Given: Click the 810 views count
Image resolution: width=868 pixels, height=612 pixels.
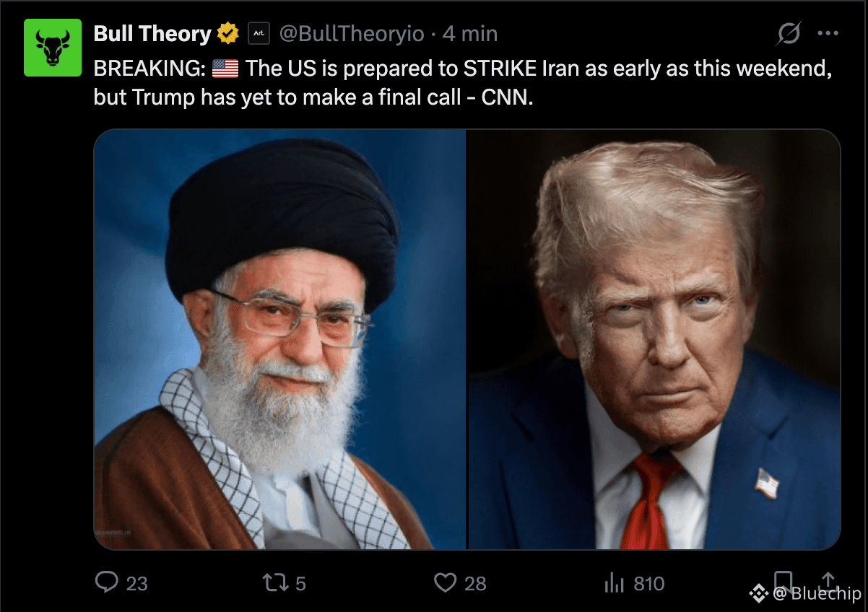Looking at the screenshot, I should (x=649, y=583).
